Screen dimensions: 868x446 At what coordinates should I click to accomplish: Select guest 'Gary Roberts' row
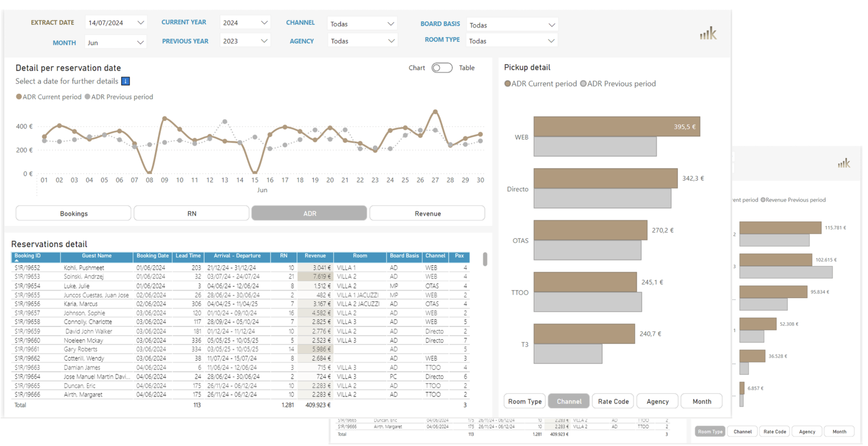pos(240,349)
